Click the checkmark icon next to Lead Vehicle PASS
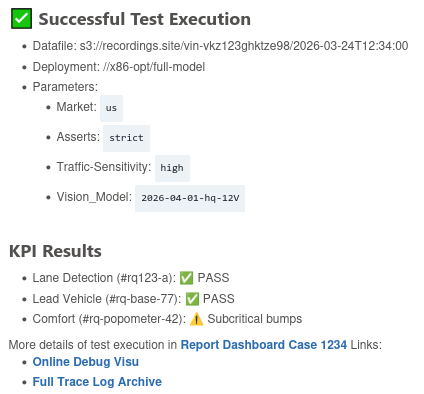424x394 pixels. (192, 299)
